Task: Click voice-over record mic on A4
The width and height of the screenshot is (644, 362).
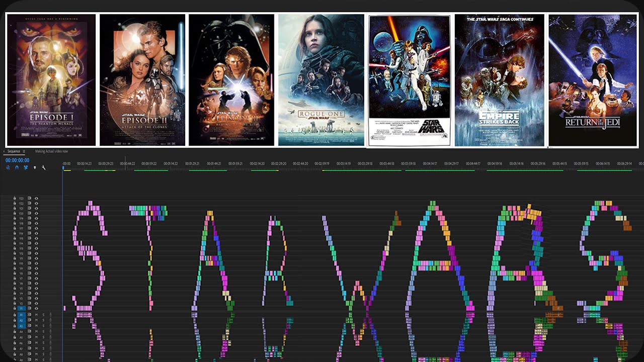Action: click(x=50, y=332)
